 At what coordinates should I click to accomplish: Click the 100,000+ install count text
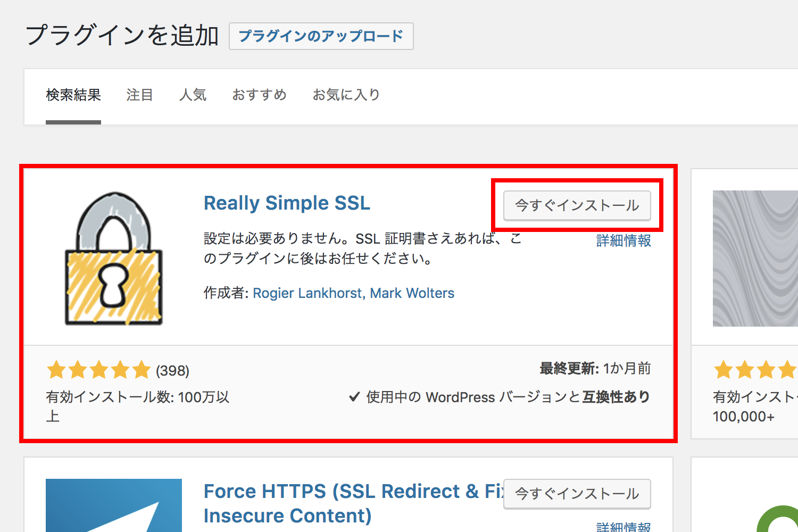[744, 417]
